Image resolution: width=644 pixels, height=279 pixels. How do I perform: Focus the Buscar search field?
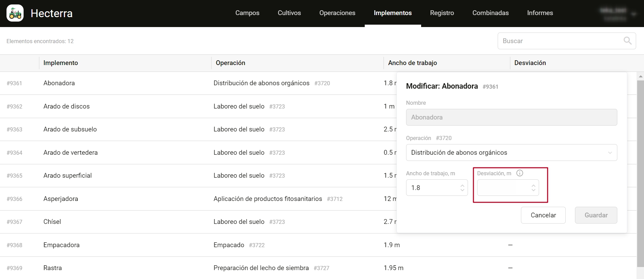click(561, 41)
